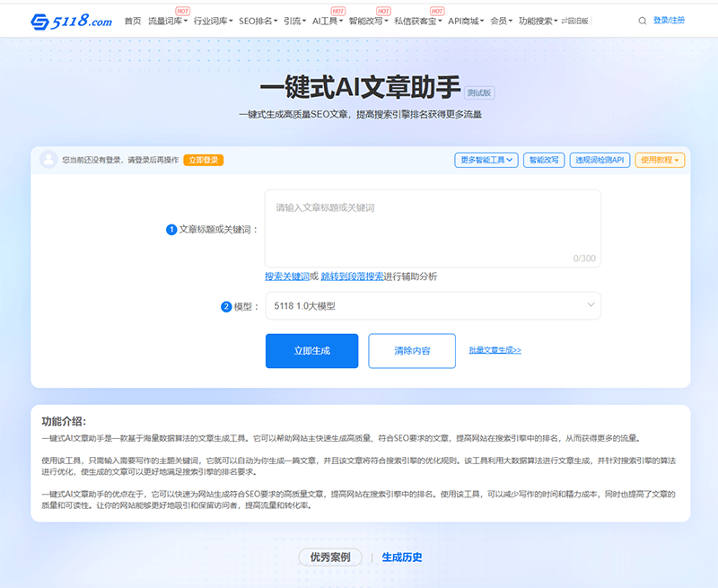Open the 使用教程 orange dropdown

660,160
